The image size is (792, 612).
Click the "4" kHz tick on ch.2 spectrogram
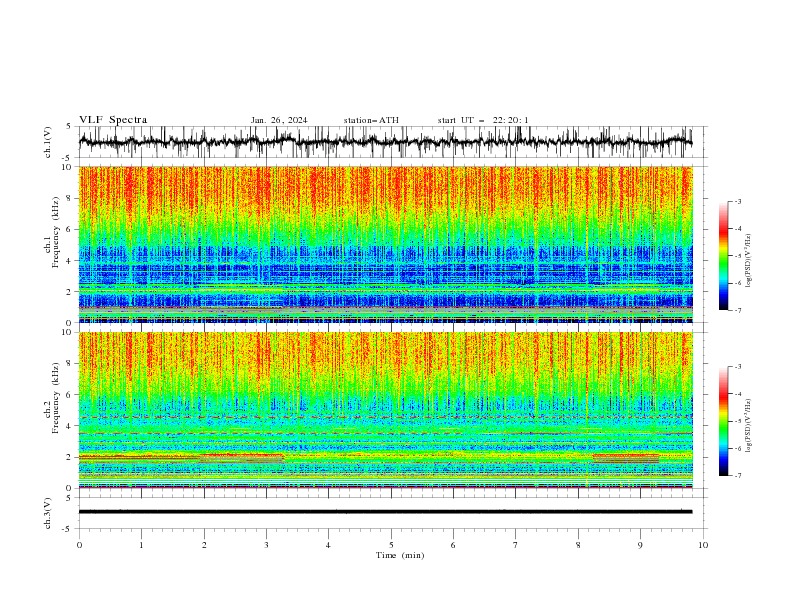tap(70, 426)
